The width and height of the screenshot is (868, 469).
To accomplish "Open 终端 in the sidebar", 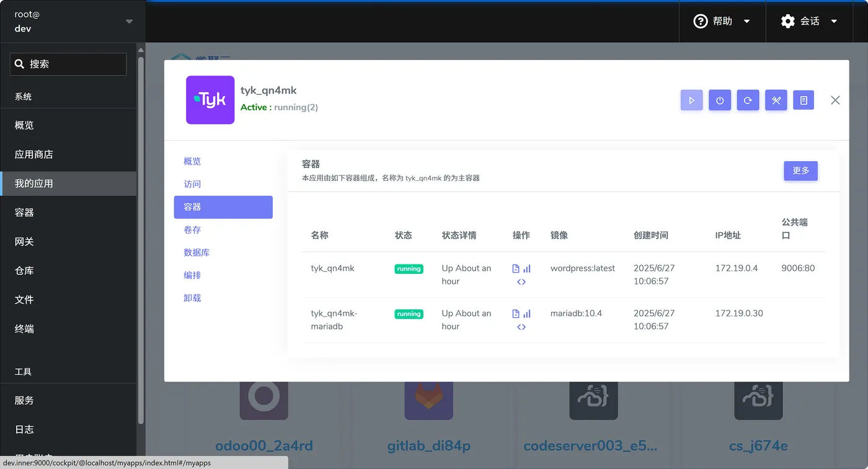I will [x=68, y=329].
